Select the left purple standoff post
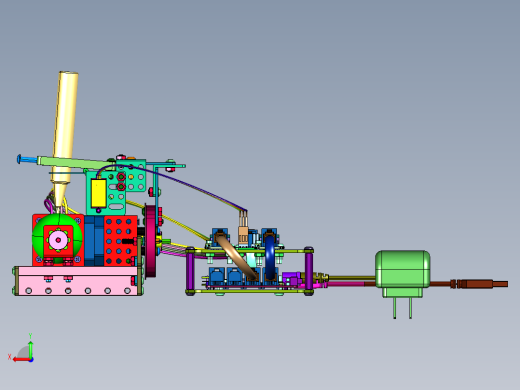 [190, 271]
